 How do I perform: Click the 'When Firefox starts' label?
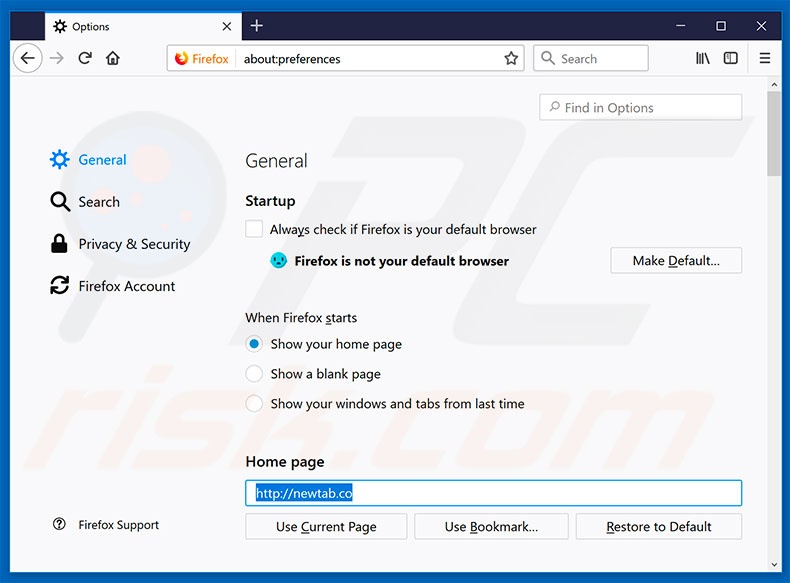point(301,318)
